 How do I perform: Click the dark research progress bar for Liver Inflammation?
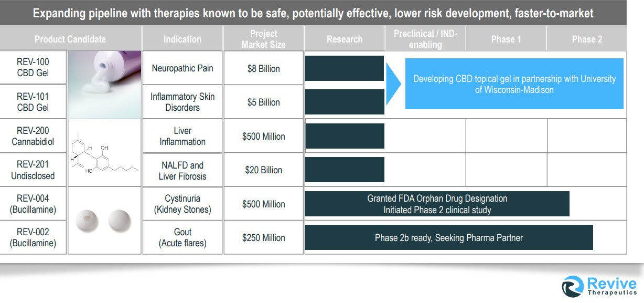pos(345,136)
